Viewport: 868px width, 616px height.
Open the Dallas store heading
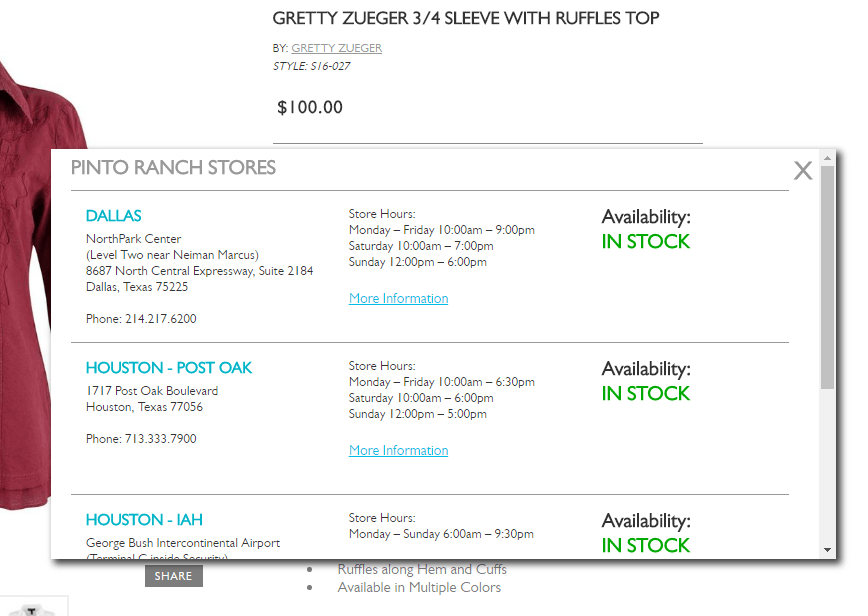[x=113, y=216]
